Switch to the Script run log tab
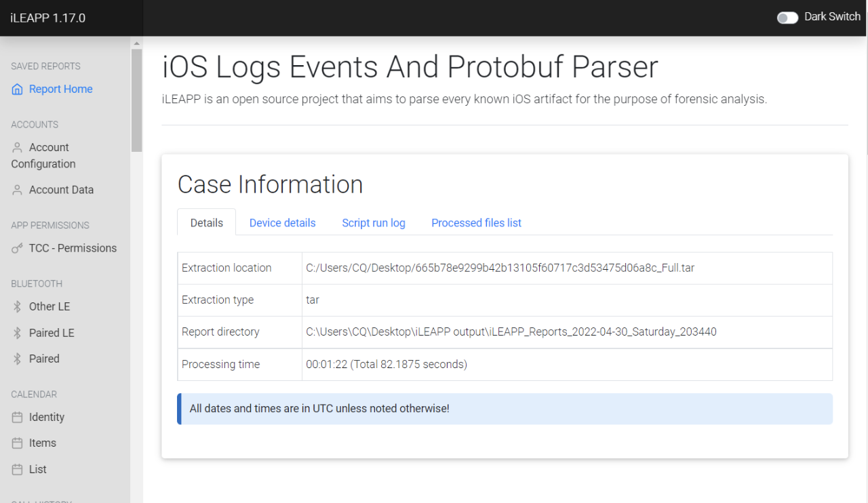 (x=374, y=222)
